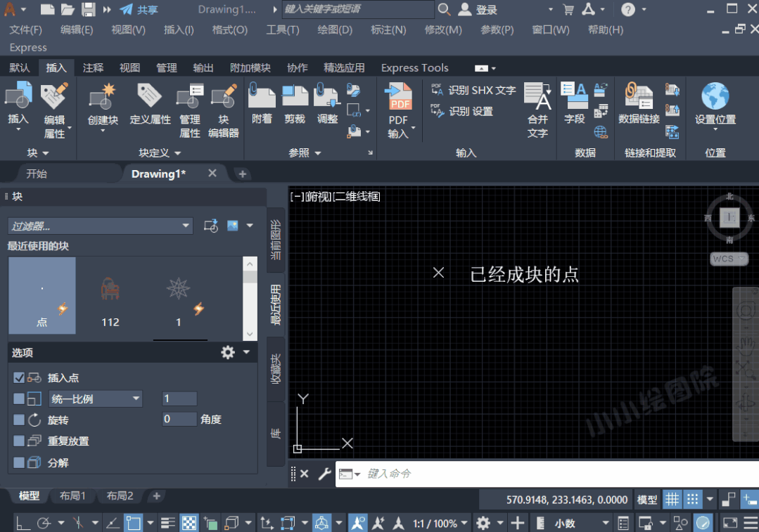The image size is (759, 532).
Task: Switch to the 注释 ribbon tab
Action: pyautogui.click(x=93, y=67)
